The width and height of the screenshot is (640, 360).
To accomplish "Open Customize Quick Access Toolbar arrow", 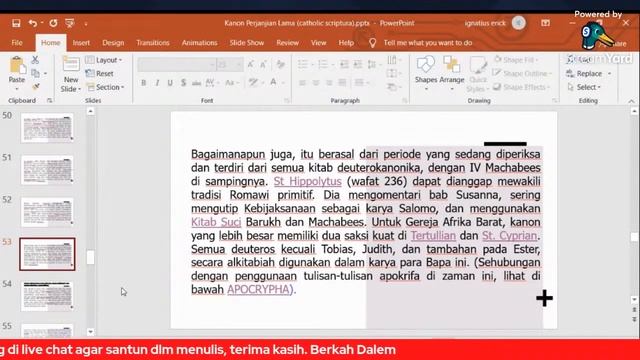I will click(86, 24).
